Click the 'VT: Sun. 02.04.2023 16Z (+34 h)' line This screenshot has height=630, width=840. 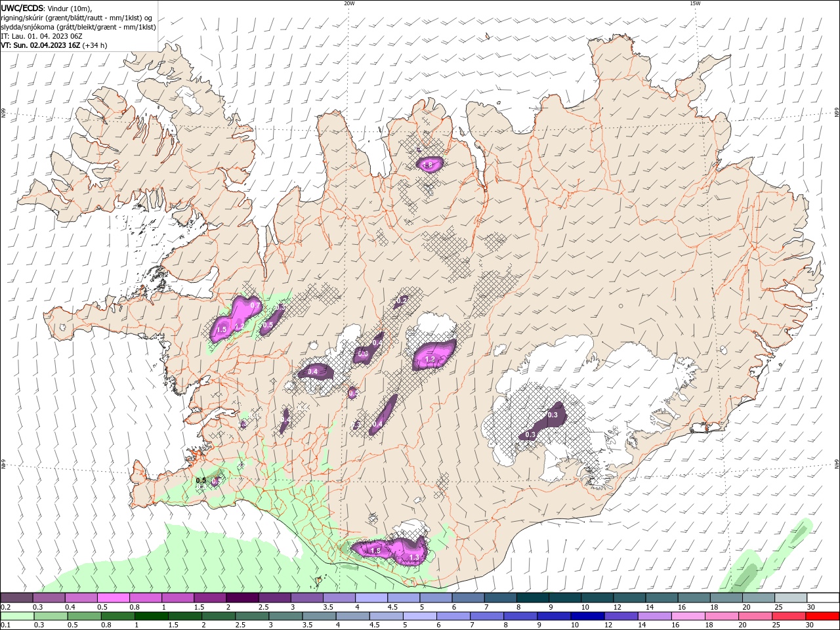[54, 45]
